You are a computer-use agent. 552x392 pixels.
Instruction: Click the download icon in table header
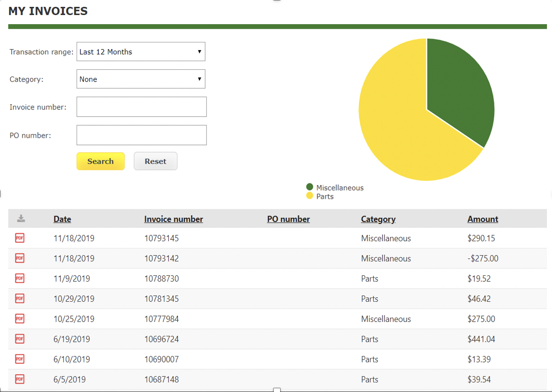[x=21, y=219]
